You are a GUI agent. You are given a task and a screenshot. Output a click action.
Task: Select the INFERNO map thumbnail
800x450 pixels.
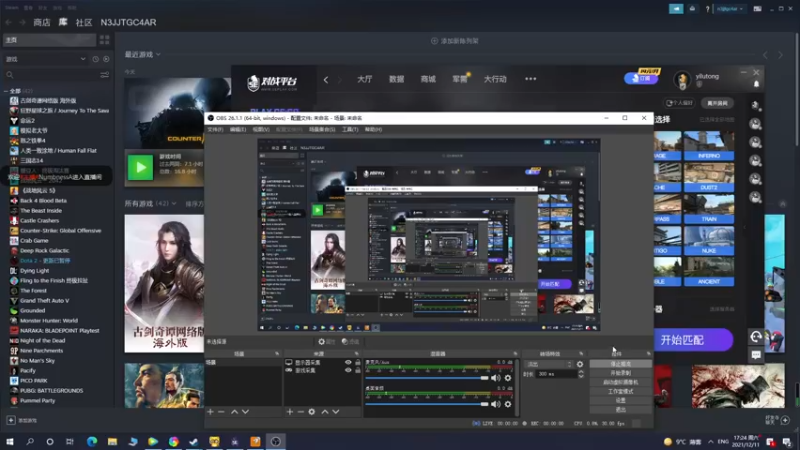point(709,145)
